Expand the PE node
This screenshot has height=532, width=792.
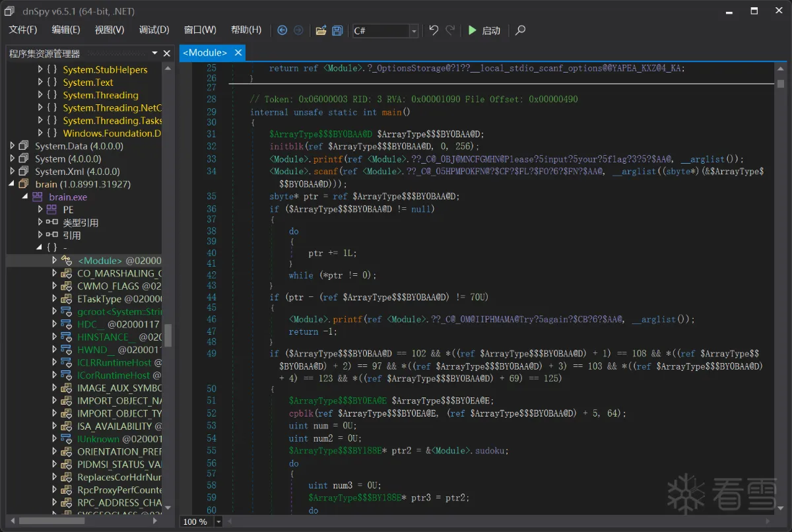point(40,209)
